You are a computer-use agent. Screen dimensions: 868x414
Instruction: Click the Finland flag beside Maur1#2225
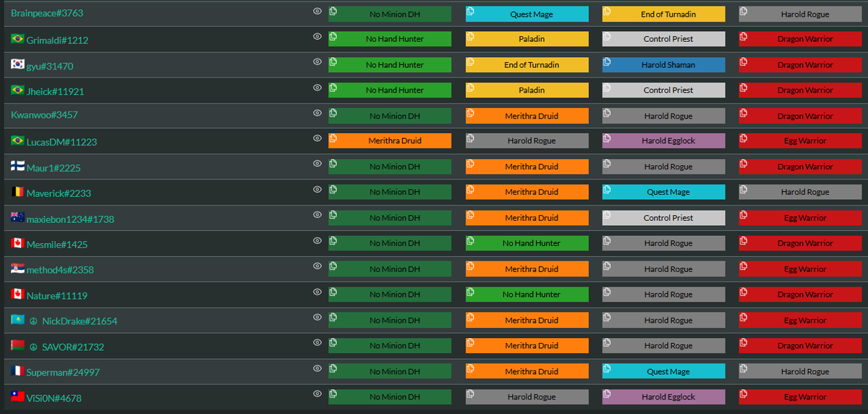(x=17, y=166)
